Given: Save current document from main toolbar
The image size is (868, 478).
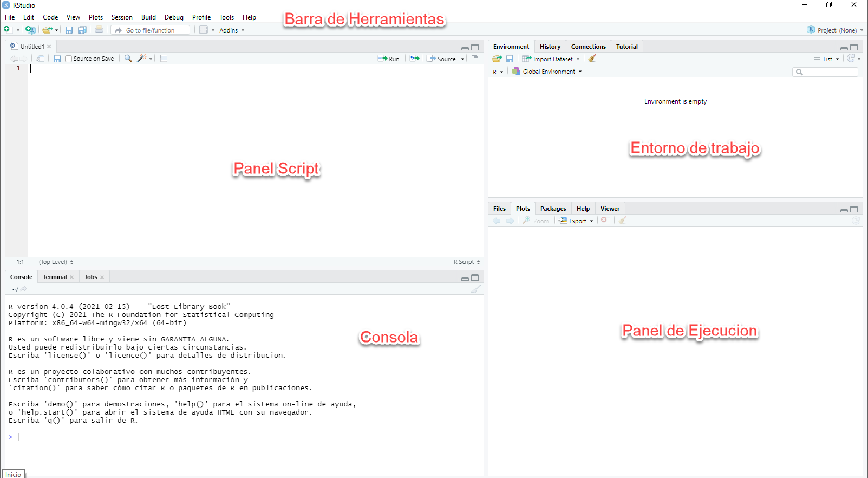Looking at the screenshot, I should pos(69,30).
